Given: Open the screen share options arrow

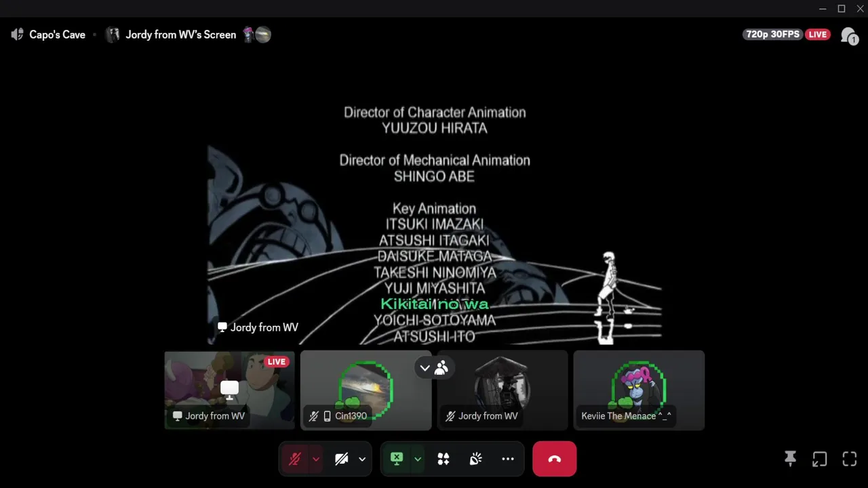Looking at the screenshot, I should (x=418, y=459).
